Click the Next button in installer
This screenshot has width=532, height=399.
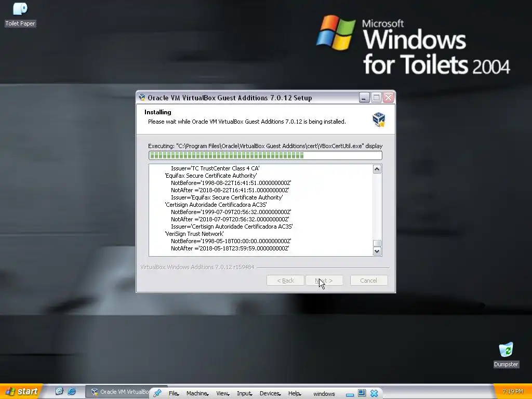click(x=324, y=281)
